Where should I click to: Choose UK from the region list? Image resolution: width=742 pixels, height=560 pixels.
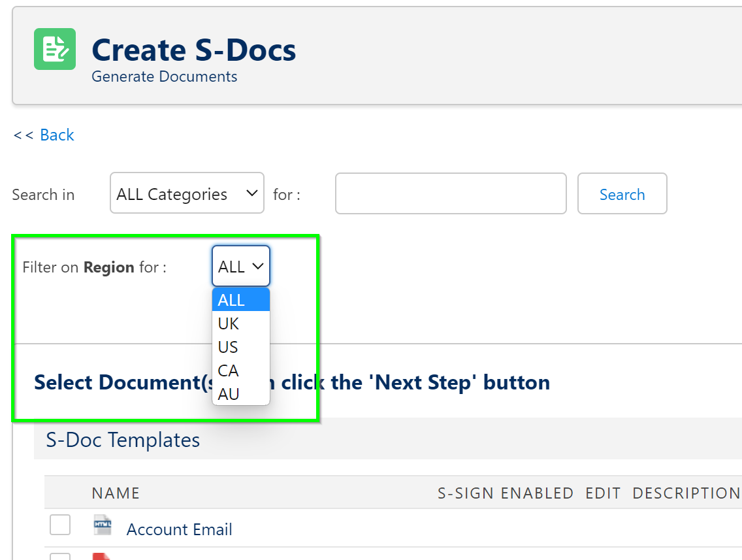click(241, 324)
